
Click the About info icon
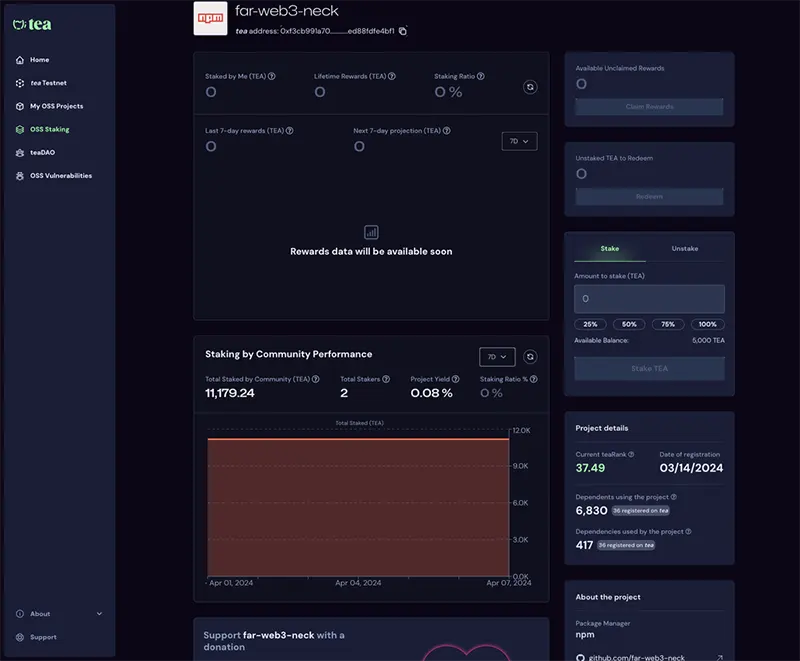[x=20, y=614]
